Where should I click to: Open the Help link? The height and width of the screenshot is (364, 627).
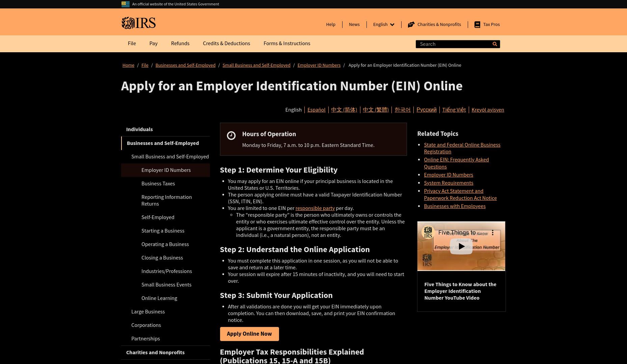click(x=331, y=24)
